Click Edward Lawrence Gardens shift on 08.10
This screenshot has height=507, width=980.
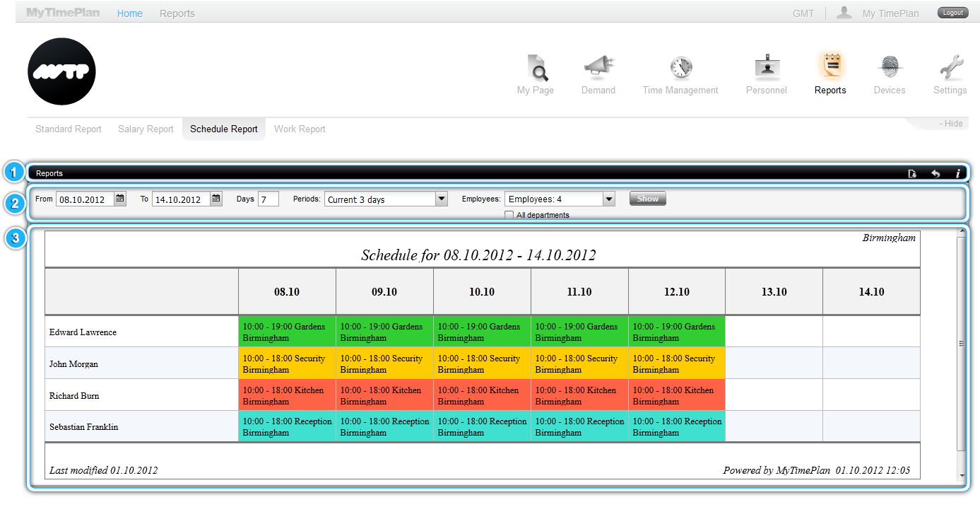[x=287, y=332]
